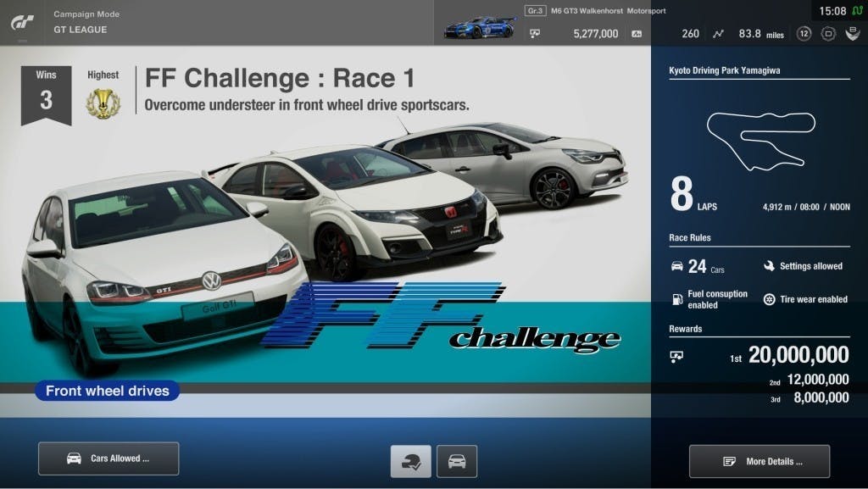
Task: Select the car garage icon button
Action: coord(457,461)
